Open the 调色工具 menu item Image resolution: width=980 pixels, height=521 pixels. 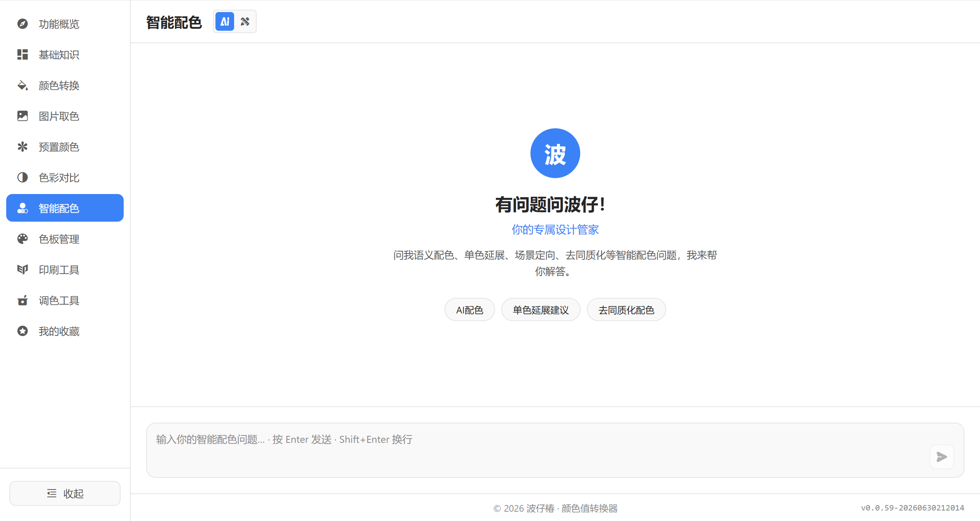click(65, 300)
